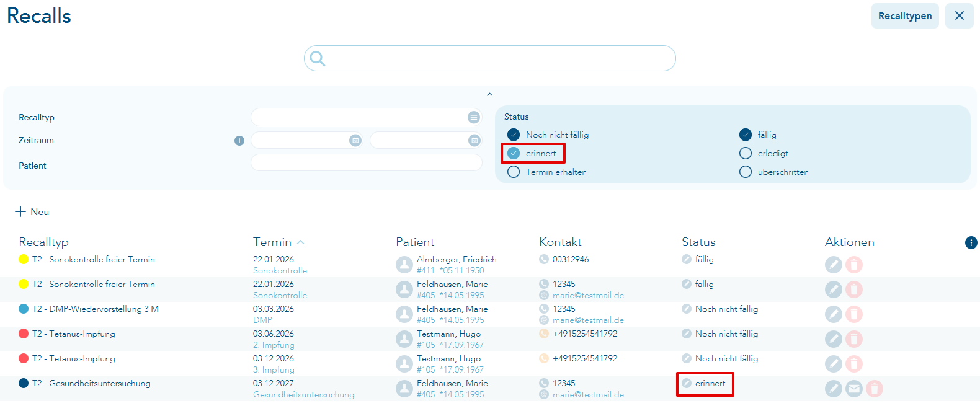980x411 pixels.
Task: Open calendar picker for Zeitraum start date
Action: pyautogui.click(x=355, y=141)
